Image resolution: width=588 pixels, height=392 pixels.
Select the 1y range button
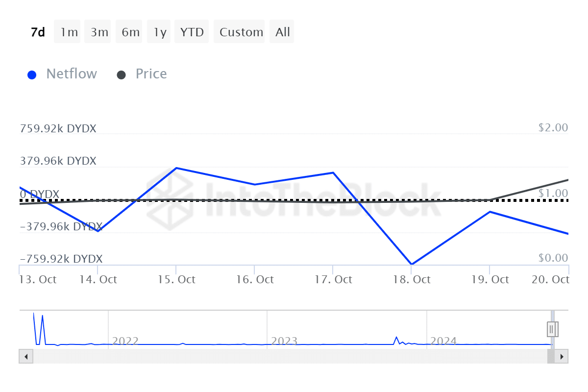[x=159, y=31]
